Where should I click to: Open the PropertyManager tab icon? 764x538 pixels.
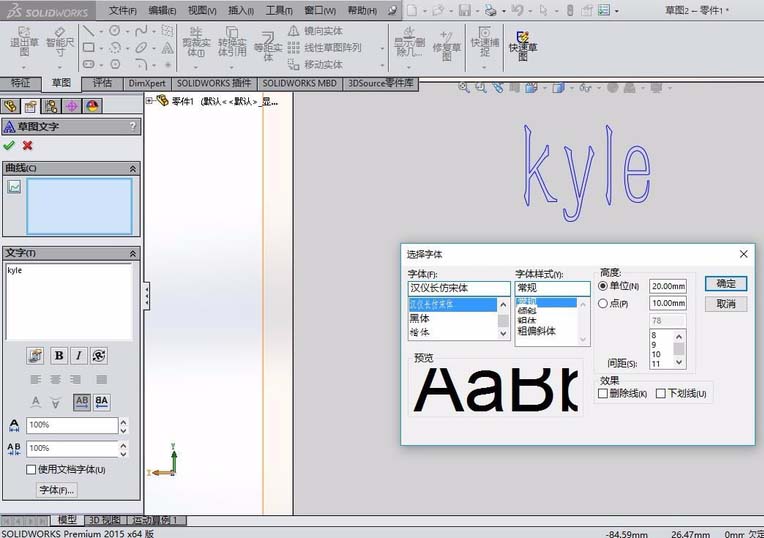(31, 106)
